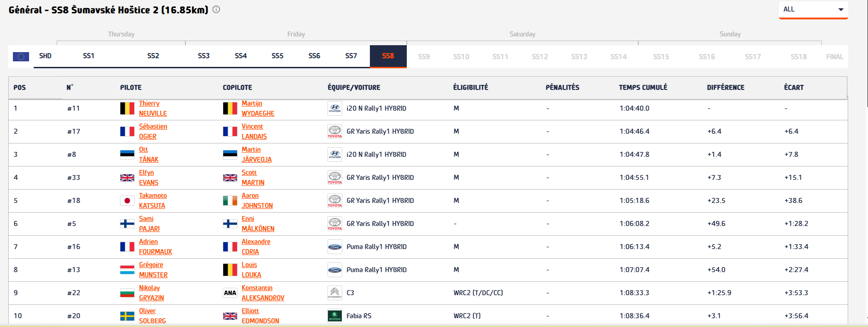868x327 pixels.
Task: Click the Toyota logo in Pajari's row
Action: pyautogui.click(x=335, y=224)
